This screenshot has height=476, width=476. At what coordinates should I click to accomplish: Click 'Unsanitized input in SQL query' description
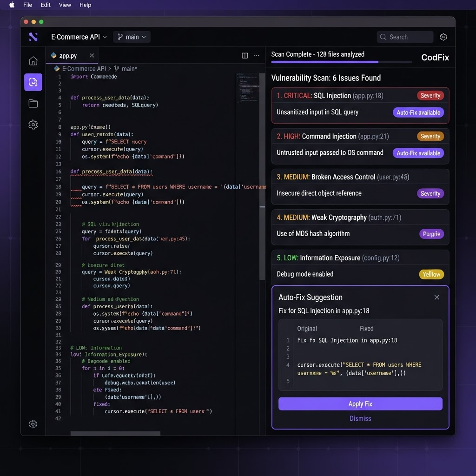pyautogui.click(x=317, y=112)
